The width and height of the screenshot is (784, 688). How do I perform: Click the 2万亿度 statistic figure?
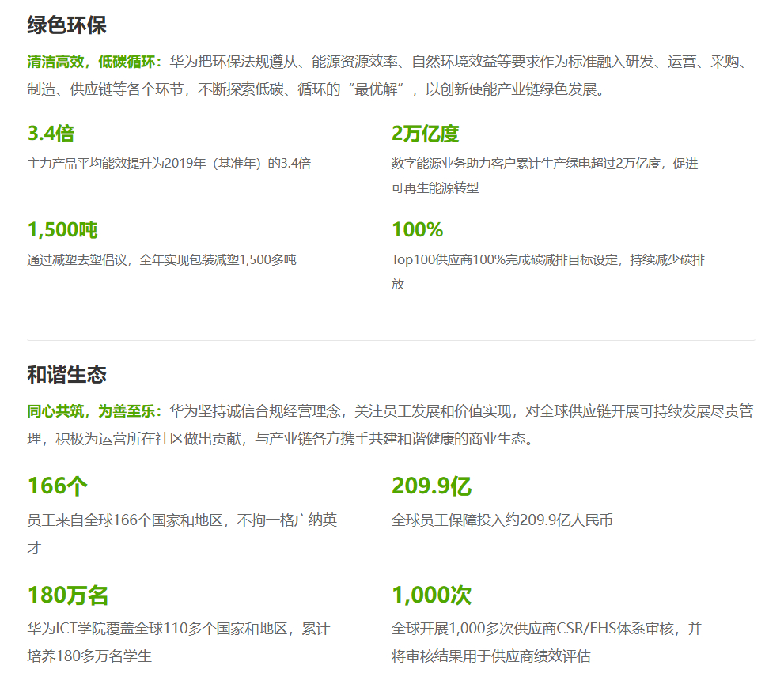point(425,134)
